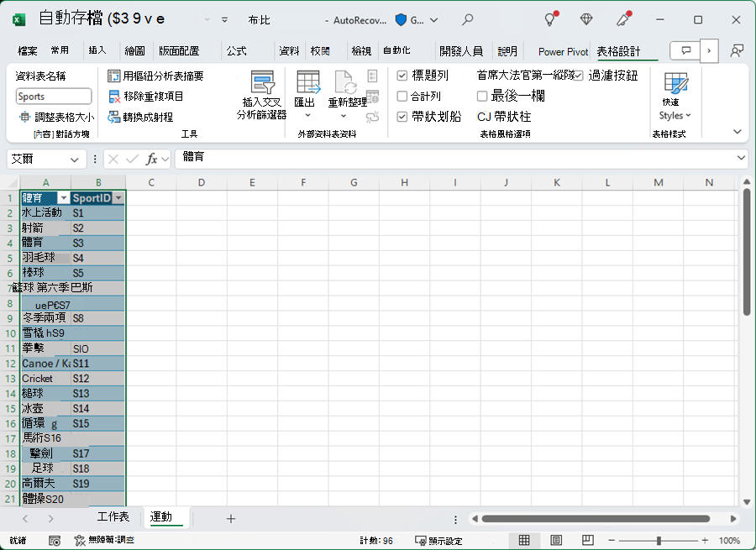The width and height of the screenshot is (756, 550).
Task: Click Display Settings (顯示設定) in status bar
Action: coord(438,541)
